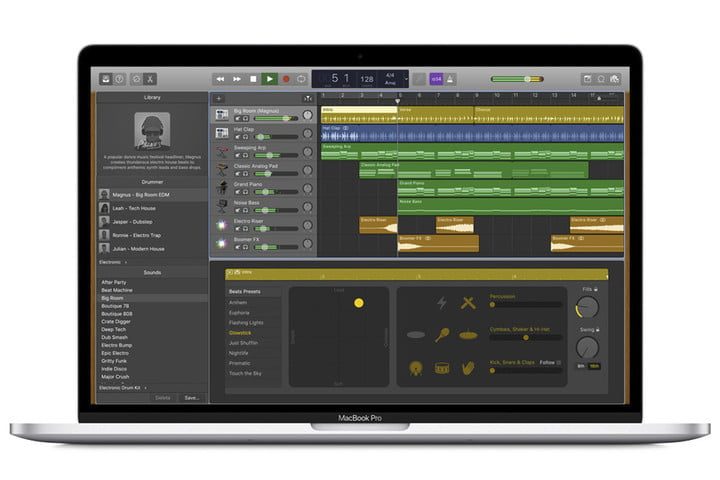Select the Epic Electro sound
Screen dimensions: 720x480
[152, 353]
